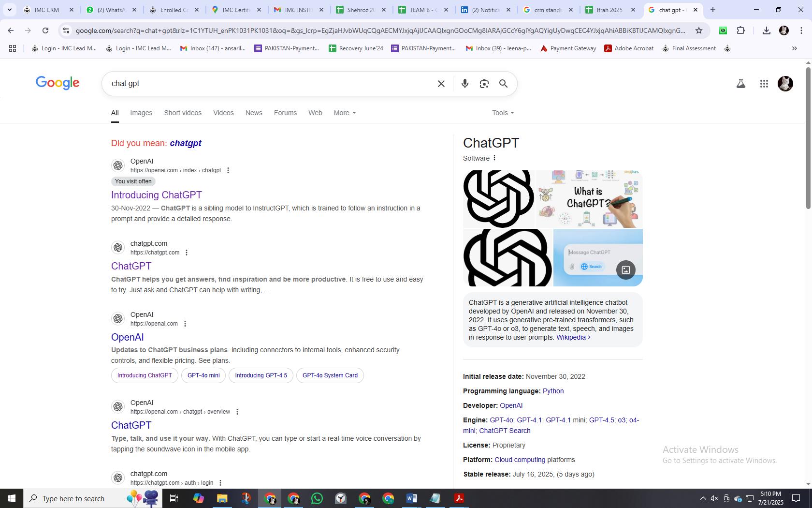Open Payment Gateway bookmark
The width and height of the screenshot is (812, 508).
[x=568, y=48]
